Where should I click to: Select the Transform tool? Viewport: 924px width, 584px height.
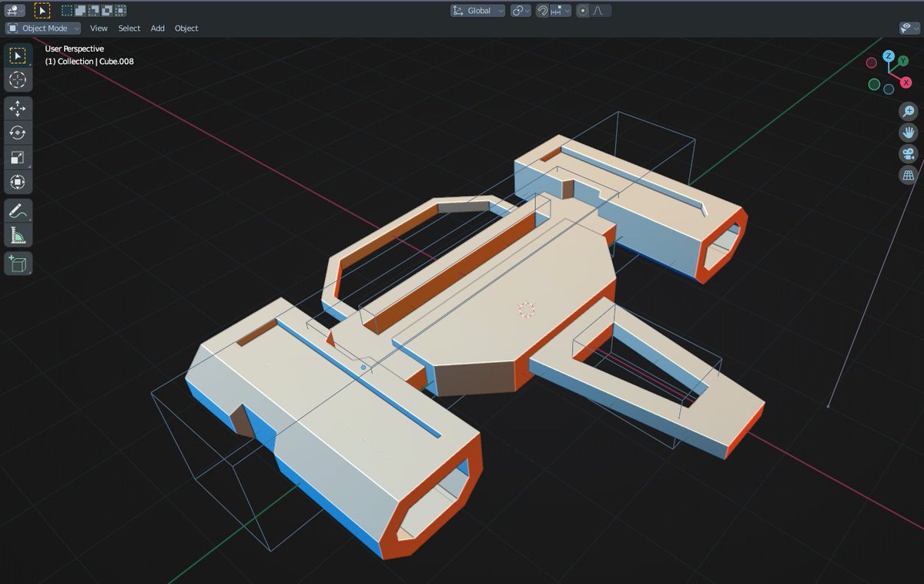click(17, 182)
